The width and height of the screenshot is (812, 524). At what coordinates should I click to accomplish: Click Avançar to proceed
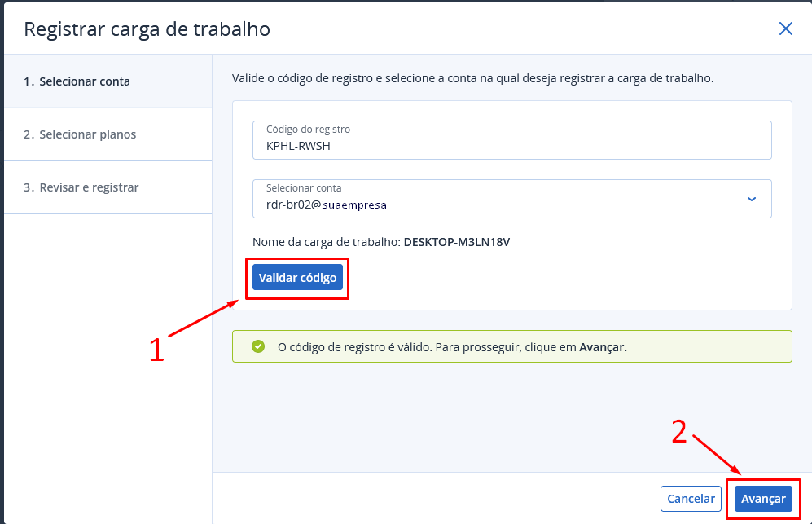(763, 499)
